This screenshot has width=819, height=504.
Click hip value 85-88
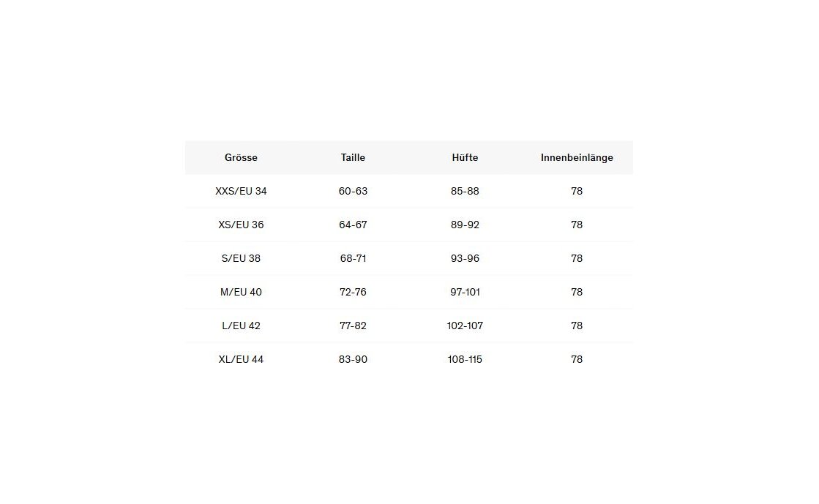465,191
